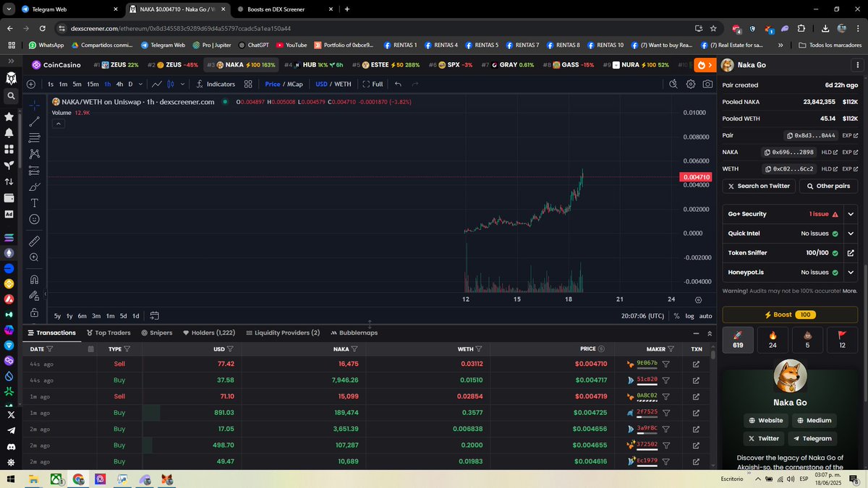Click the compare or add symbol plus icon
Screen dimensions: 868x488
coord(31,84)
